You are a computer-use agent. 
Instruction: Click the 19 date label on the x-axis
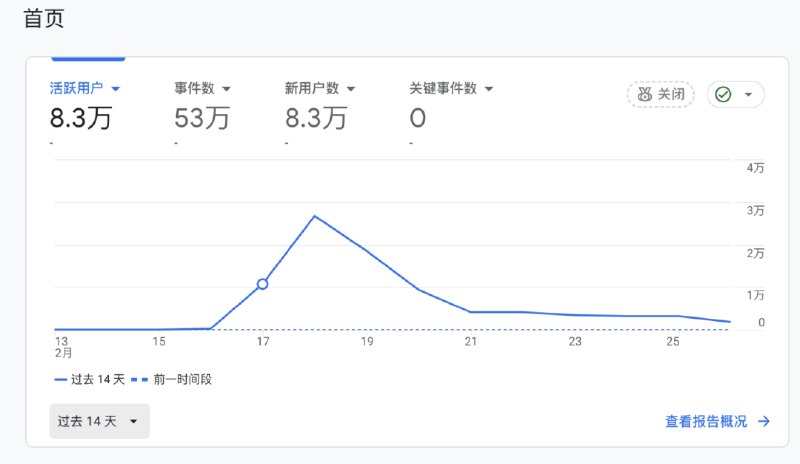click(x=367, y=341)
